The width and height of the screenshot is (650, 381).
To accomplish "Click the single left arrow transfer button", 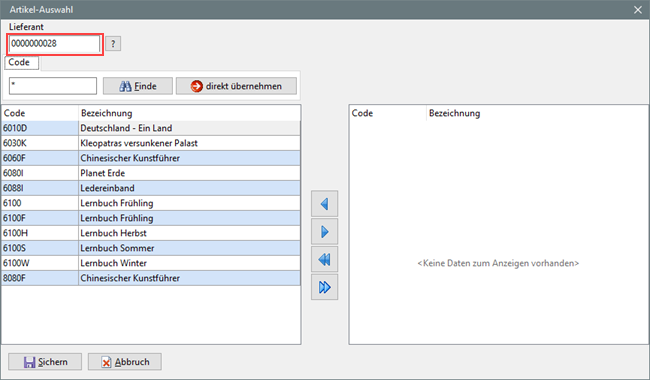I will point(325,204).
